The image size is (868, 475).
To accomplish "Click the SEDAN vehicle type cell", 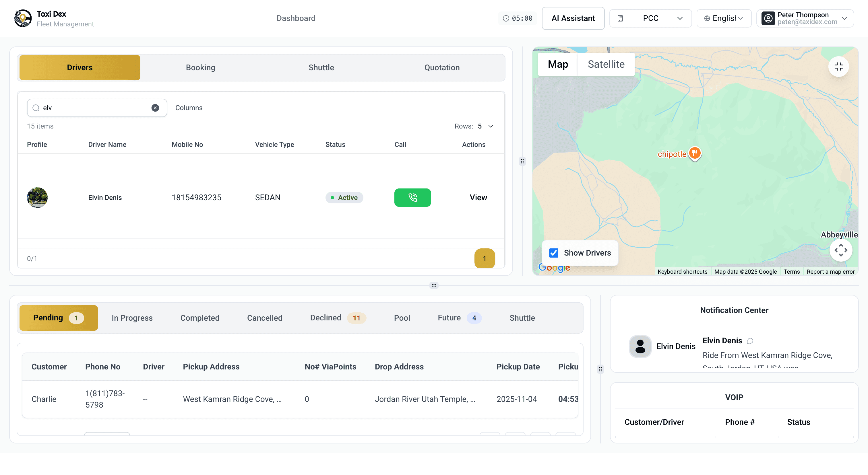I will tap(268, 198).
